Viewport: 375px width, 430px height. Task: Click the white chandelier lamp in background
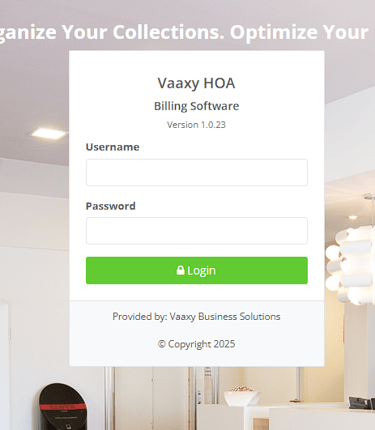point(350,265)
